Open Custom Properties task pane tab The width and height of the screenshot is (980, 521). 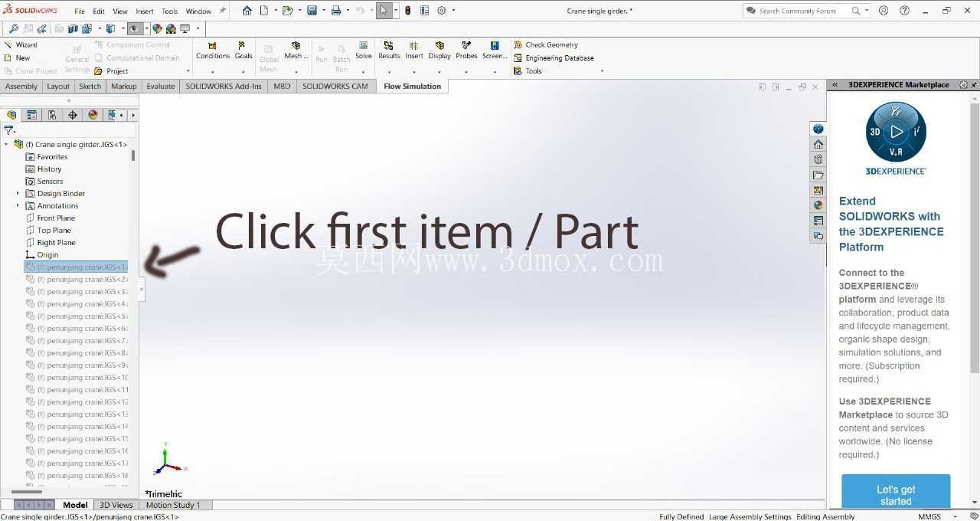pos(818,221)
